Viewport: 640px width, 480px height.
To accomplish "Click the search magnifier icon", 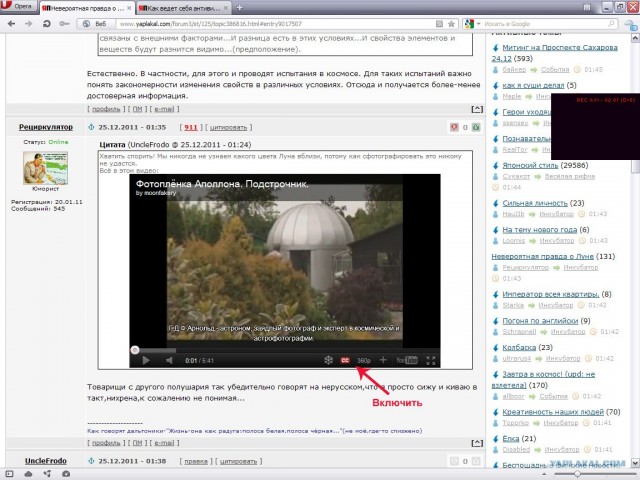I will click(611, 24).
